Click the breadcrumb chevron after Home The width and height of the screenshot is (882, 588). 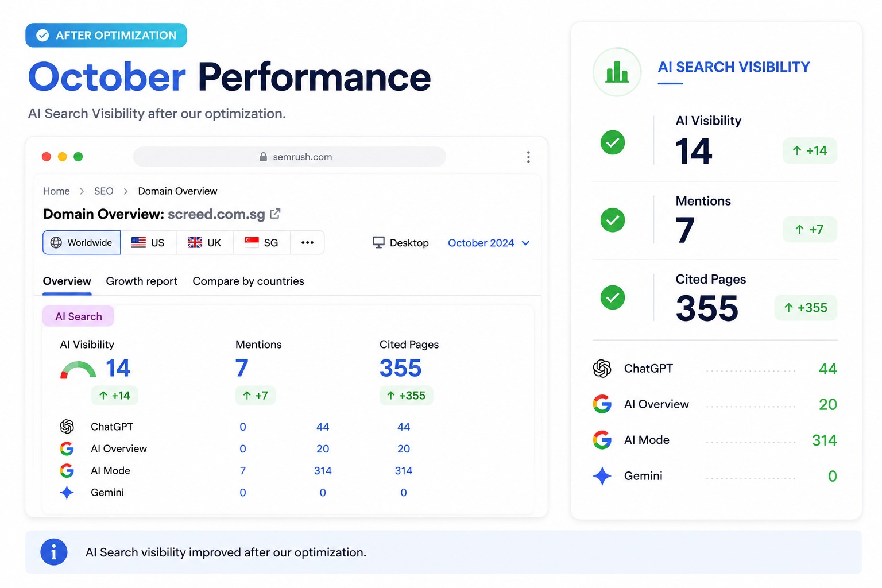(82, 191)
